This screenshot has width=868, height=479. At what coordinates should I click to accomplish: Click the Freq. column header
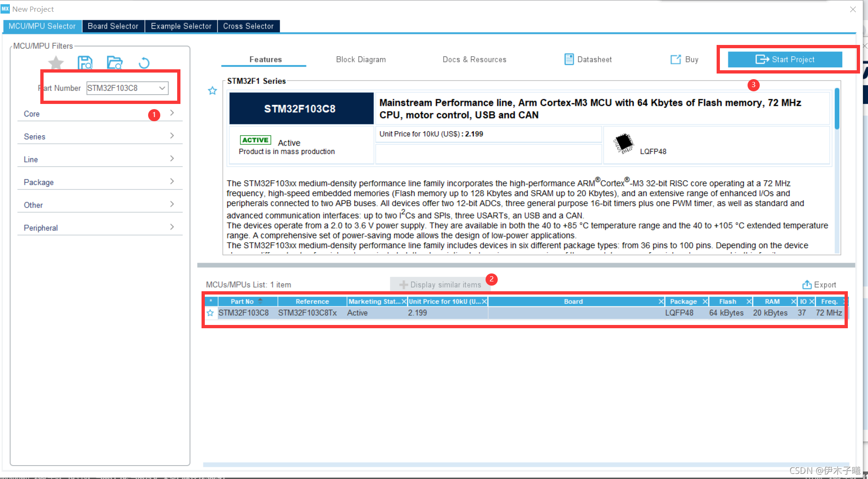point(829,302)
